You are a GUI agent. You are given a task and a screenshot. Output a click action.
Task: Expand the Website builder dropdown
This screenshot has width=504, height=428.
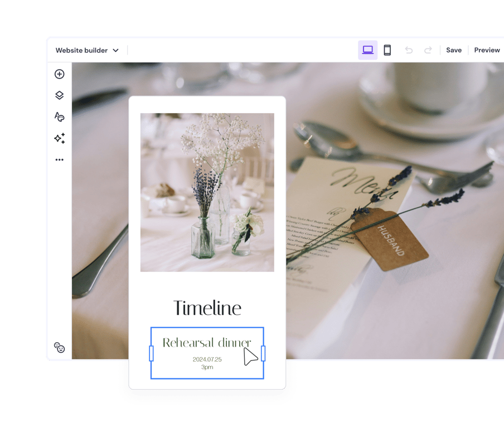tap(81, 50)
